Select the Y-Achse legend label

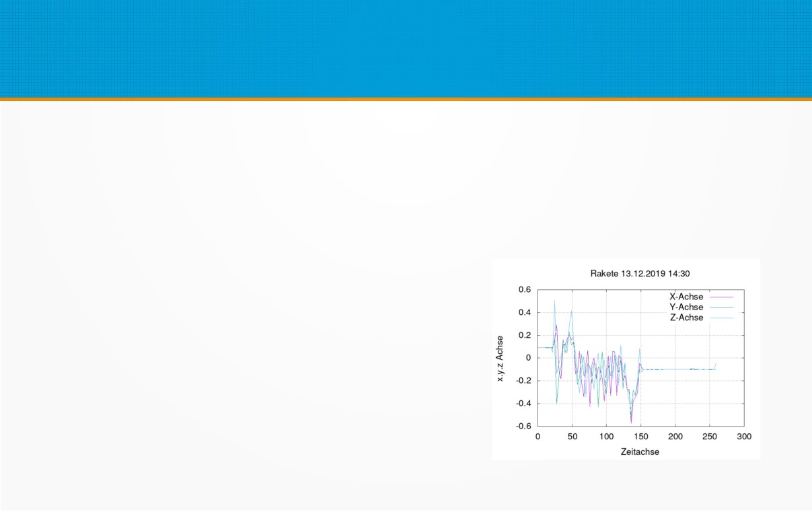(x=686, y=307)
